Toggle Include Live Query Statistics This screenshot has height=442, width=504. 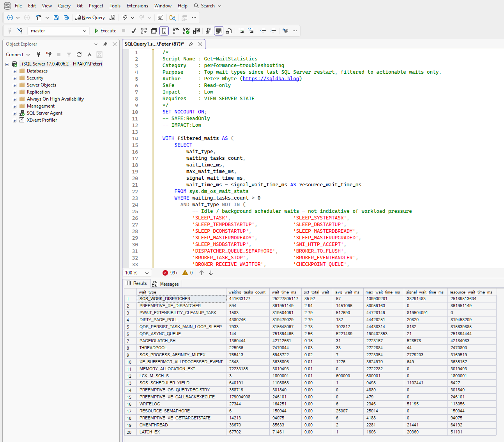(186, 31)
